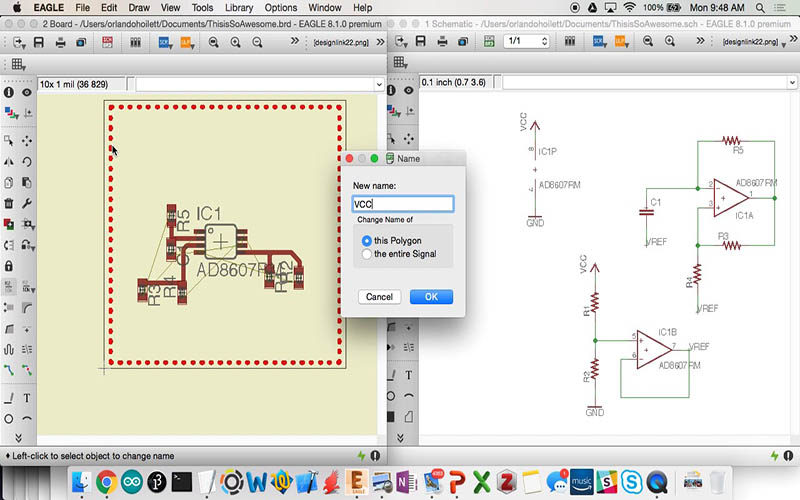800x500 pixels.
Task: Select the Copy tool in Board window
Action: [x=9, y=182]
